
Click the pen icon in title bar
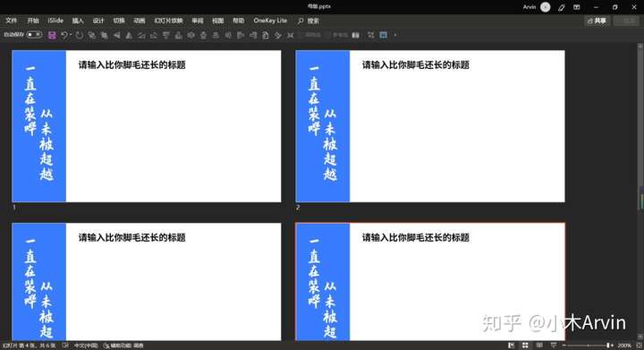pyautogui.click(x=562, y=7)
